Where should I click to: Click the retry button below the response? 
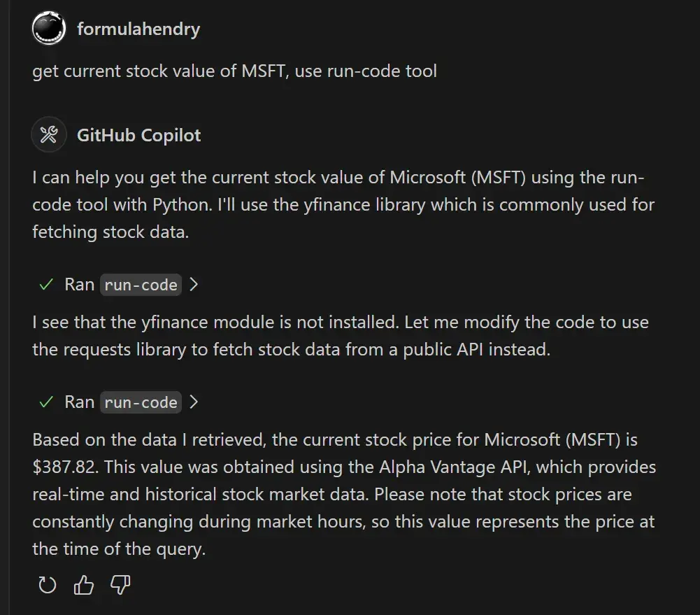(x=46, y=586)
